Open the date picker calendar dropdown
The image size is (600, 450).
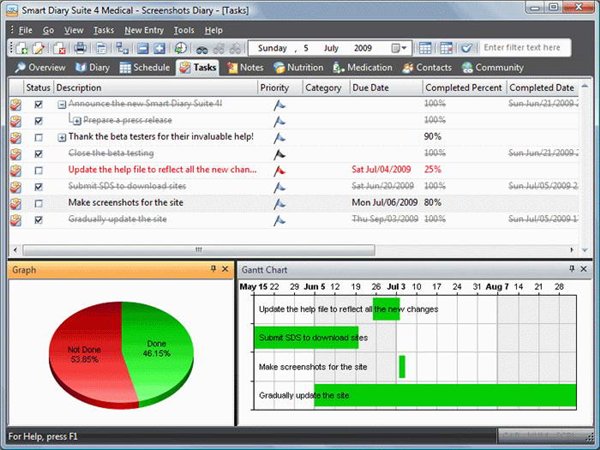point(399,48)
